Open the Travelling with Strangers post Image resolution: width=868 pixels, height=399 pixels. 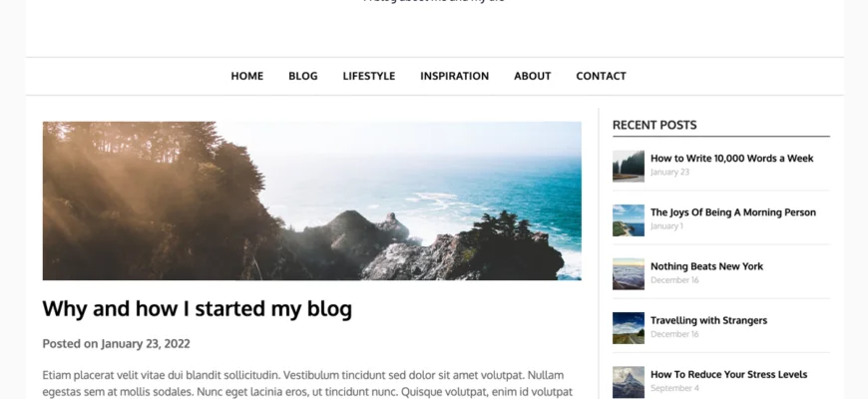pyautogui.click(x=708, y=320)
